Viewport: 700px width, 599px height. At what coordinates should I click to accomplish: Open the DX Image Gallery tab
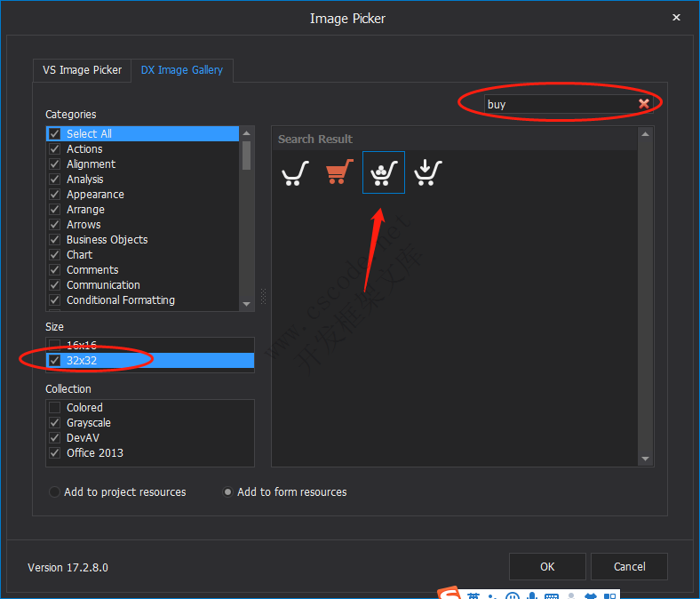[x=182, y=69]
